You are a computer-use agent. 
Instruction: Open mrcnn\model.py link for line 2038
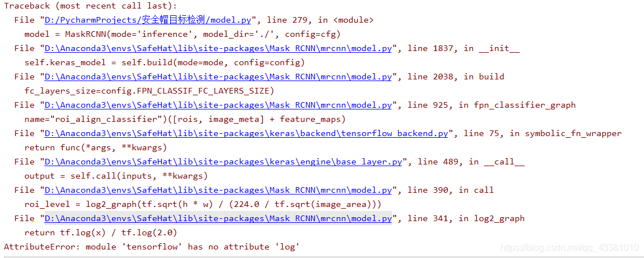click(x=218, y=77)
